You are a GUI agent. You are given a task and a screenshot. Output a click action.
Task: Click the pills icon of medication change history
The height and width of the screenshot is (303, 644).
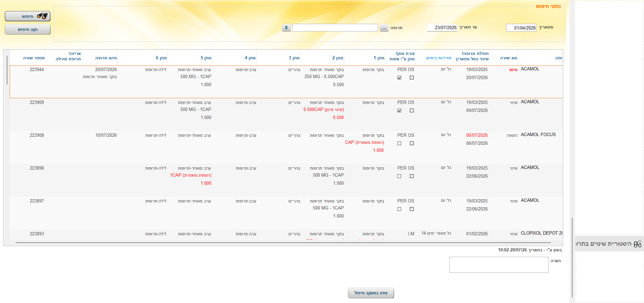pos(637,244)
